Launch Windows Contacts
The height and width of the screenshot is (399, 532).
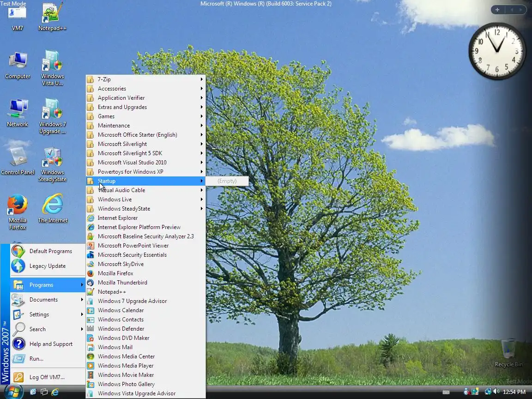tap(145, 320)
